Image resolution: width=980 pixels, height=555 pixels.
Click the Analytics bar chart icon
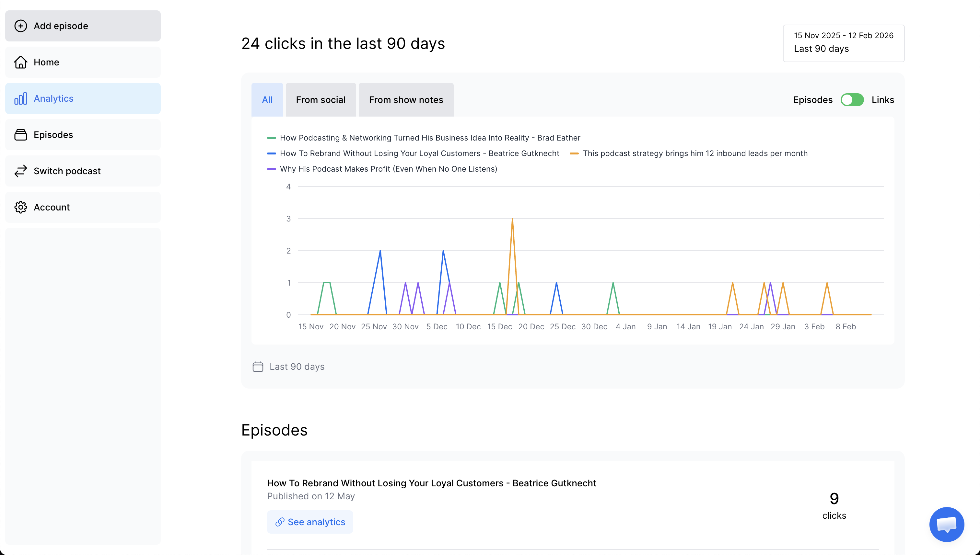(x=21, y=98)
